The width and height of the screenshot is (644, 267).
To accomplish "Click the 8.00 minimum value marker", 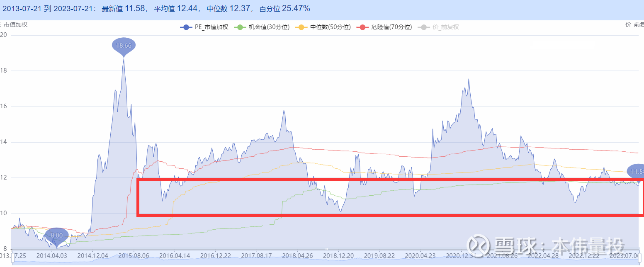I will 56,235.
